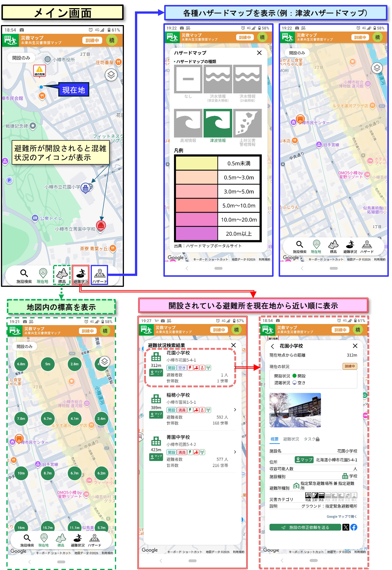
Task: Close the 避難状況検索結果 panel
Action: (233, 345)
